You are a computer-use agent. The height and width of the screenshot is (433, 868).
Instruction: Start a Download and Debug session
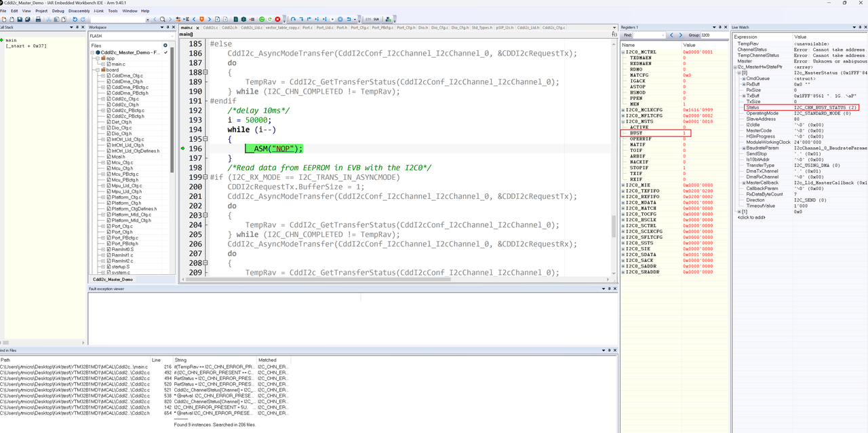(262, 19)
